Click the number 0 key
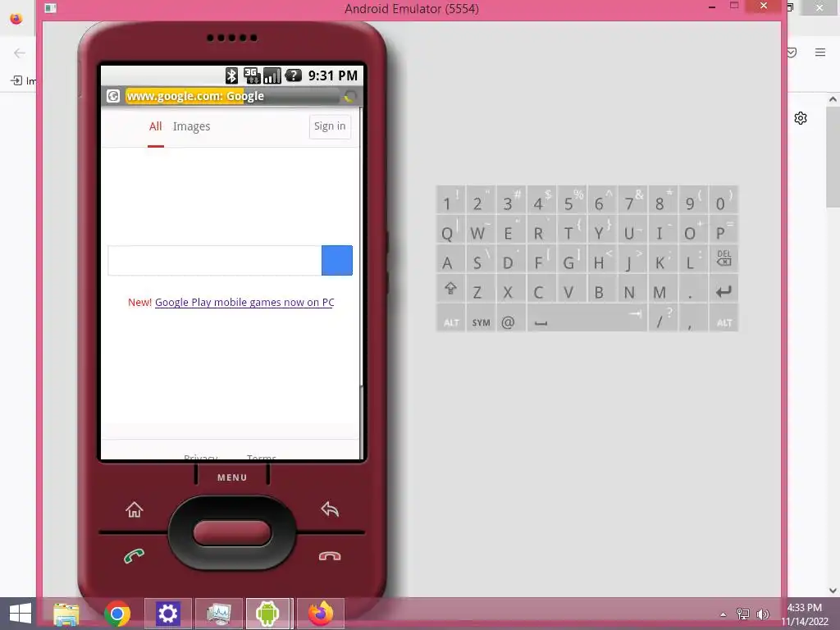The width and height of the screenshot is (840, 630). [724, 200]
